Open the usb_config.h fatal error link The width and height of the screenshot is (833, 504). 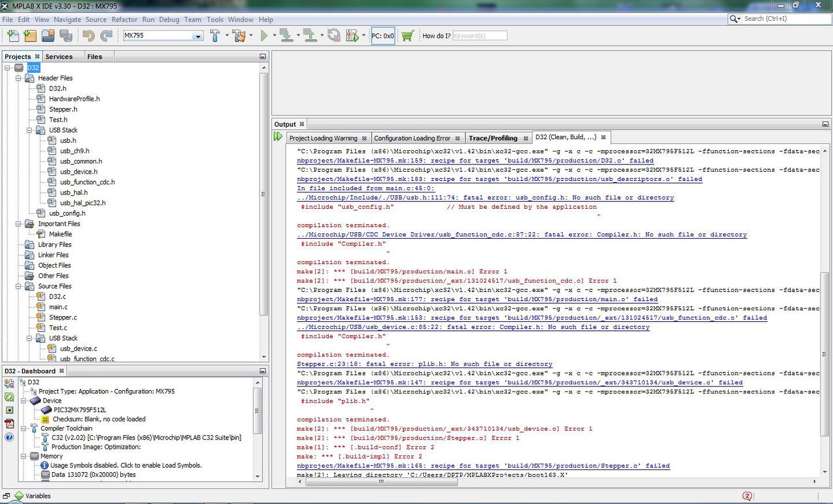(485, 198)
